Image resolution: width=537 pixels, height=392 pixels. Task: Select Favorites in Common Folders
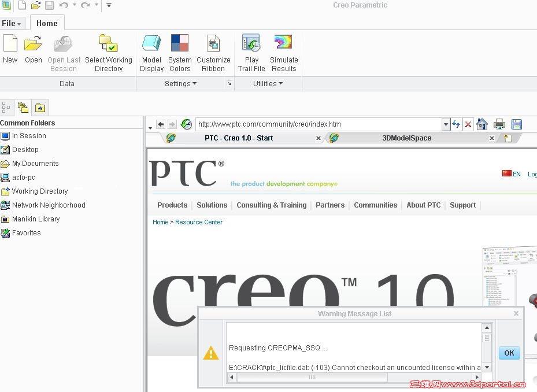tap(21, 232)
